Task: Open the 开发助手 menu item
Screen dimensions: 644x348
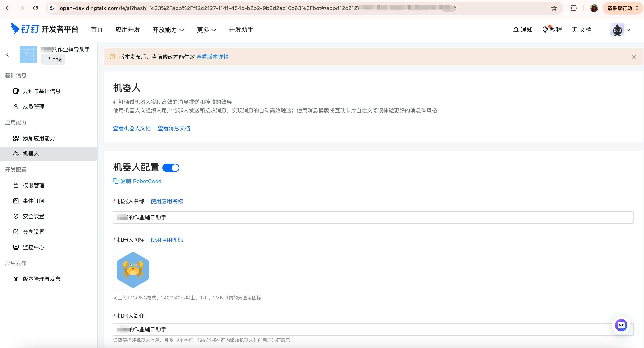Action: point(241,30)
